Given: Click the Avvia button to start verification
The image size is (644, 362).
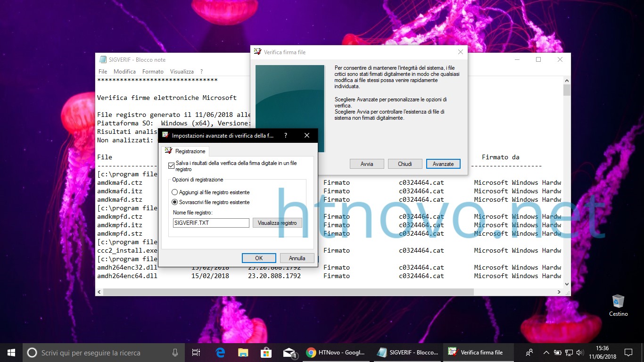Looking at the screenshot, I should 367,164.
